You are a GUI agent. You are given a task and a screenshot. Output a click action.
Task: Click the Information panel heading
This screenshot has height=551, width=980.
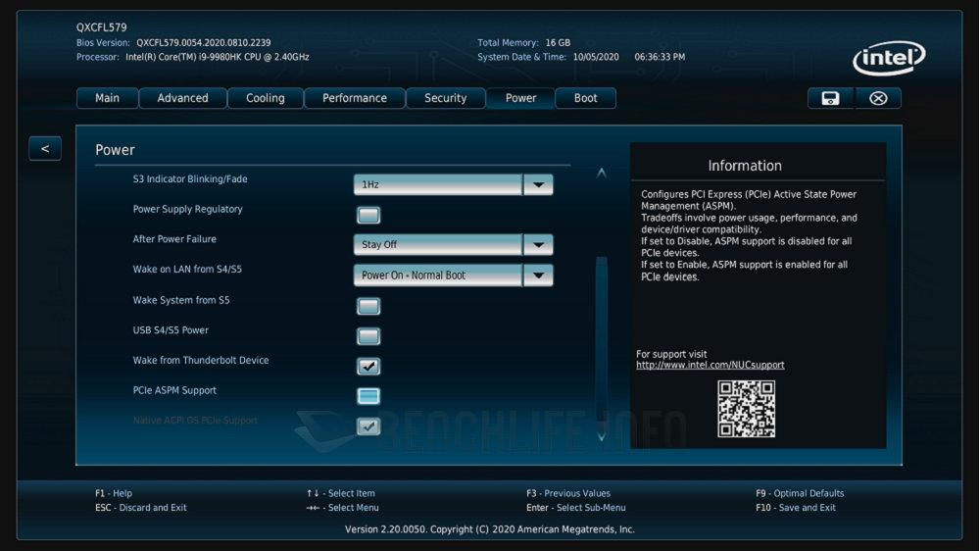pyautogui.click(x=745, y=166)
